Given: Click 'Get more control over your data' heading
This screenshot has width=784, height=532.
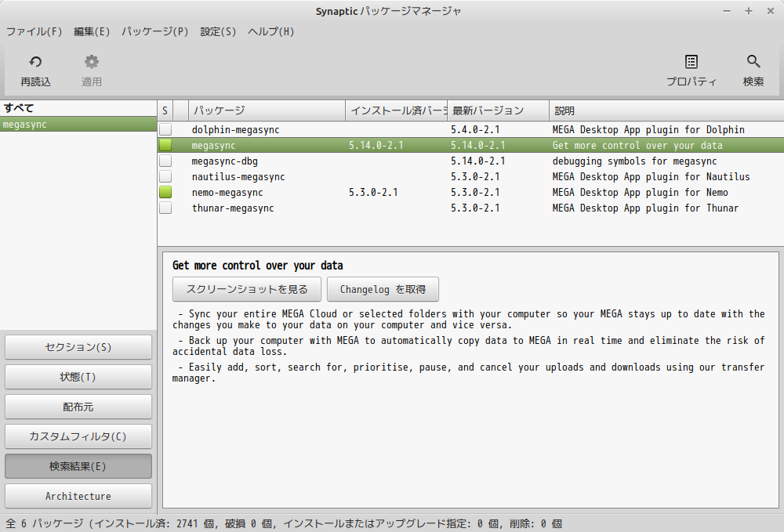Looking at the screenshot, I should tap(257, 266).
